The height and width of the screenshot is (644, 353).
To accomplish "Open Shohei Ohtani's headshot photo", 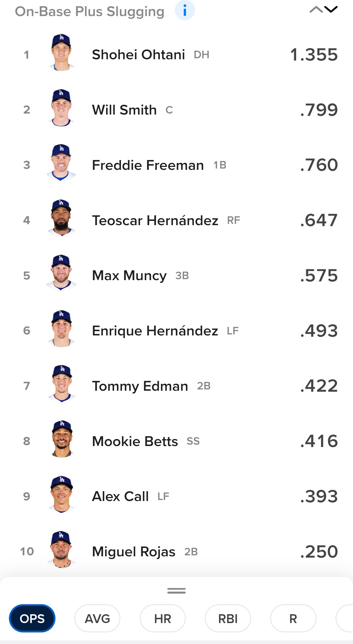I will [x=61, y=53].
